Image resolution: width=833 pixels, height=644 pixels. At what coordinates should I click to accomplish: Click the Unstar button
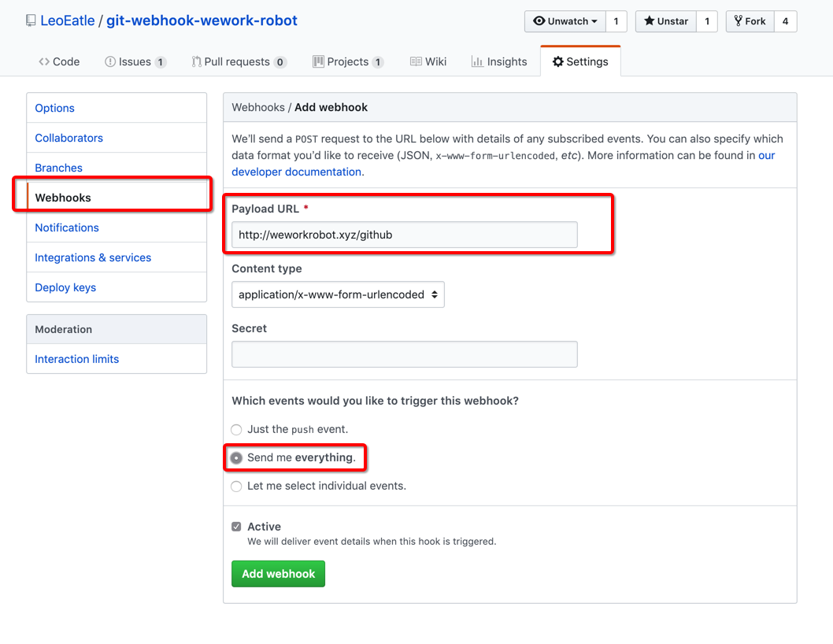(x=666, y=21)
